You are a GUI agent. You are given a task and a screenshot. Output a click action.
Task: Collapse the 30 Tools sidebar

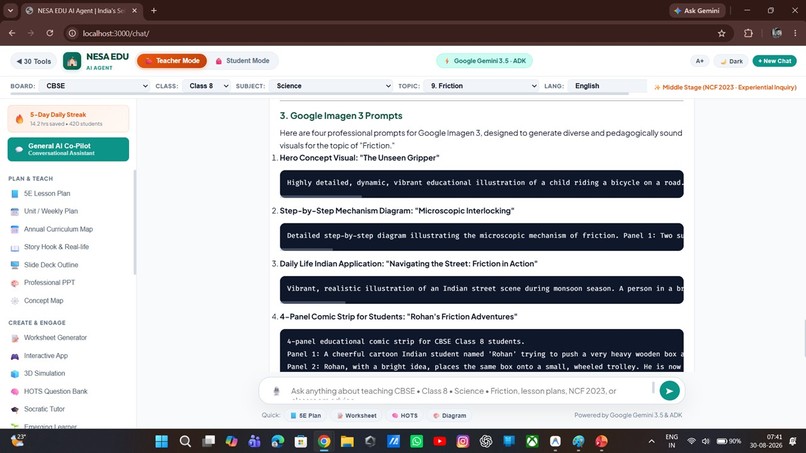33,61
